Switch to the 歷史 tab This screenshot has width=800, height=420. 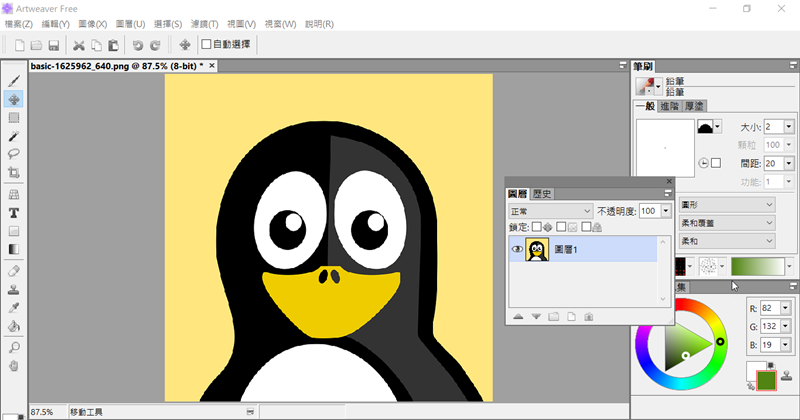pyautogui.click(x=541, y=194)
